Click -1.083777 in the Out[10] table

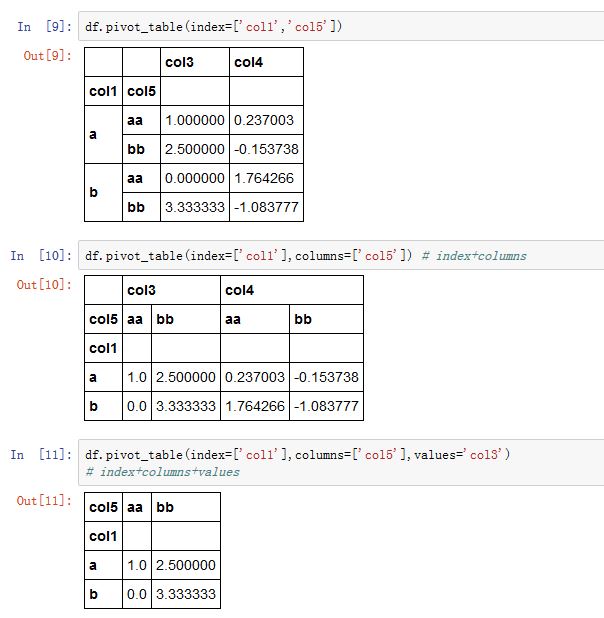tap(325, 407)
